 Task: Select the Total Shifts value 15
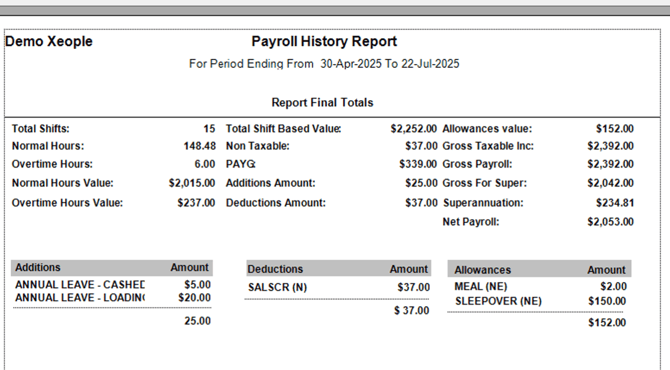209,129
